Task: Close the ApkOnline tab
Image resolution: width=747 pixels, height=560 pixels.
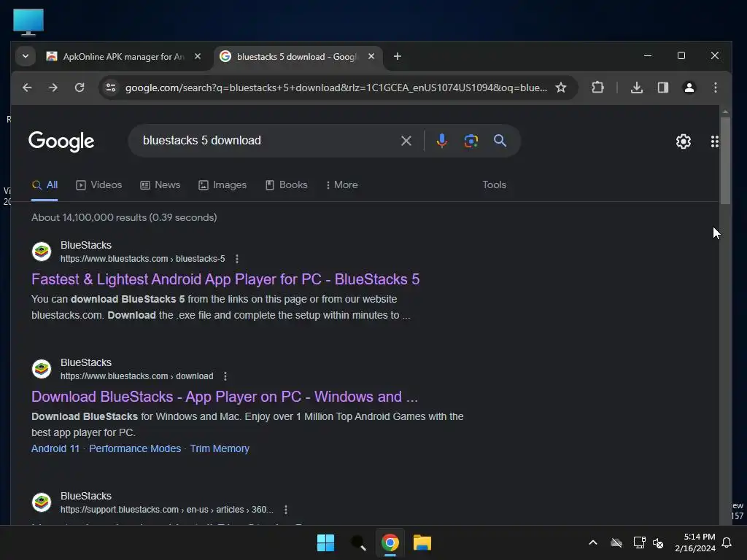Action: pyautogui.click(x=198, y=56)
